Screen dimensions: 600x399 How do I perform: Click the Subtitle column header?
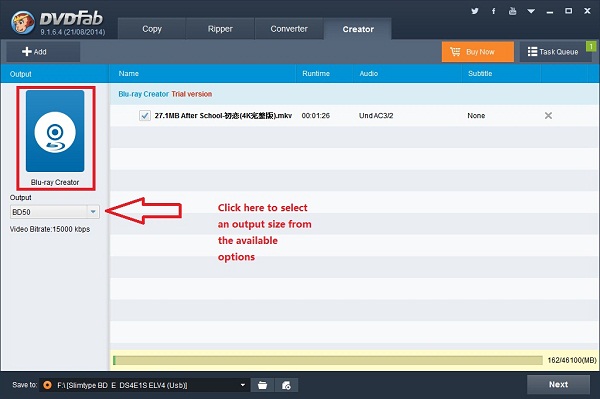pyautogui.click(x=480, y=73)
